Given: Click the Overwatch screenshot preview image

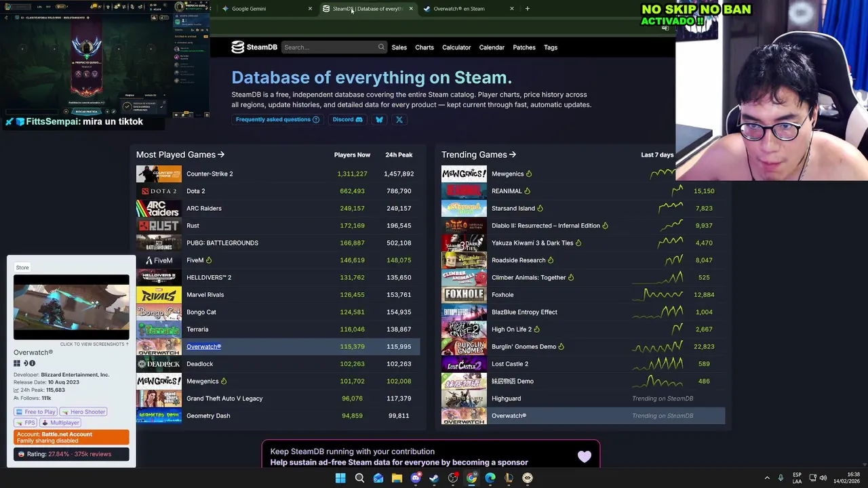Looking at the screenshot, I should point(71,307).
